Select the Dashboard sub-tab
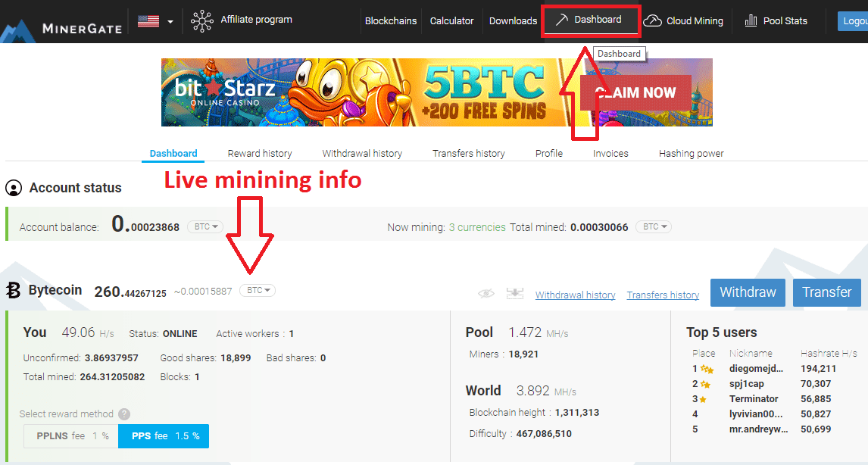This screenshot has width=868, height=465. pos(173,153)
